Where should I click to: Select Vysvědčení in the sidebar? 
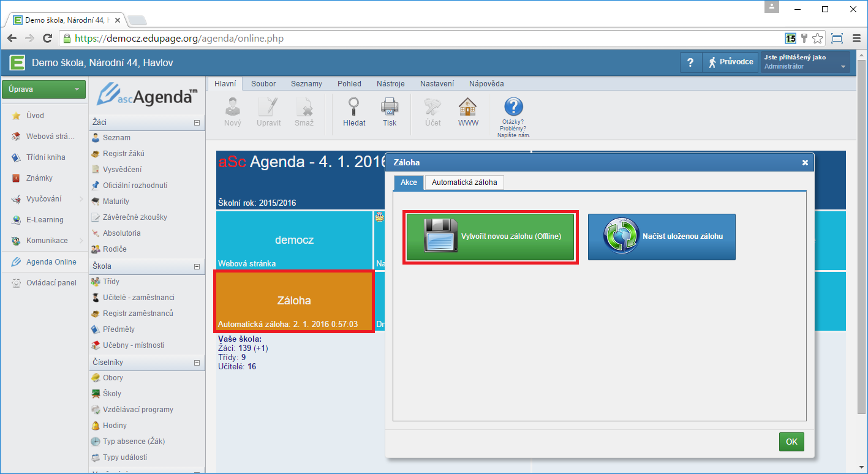click(x=122, y=170)
